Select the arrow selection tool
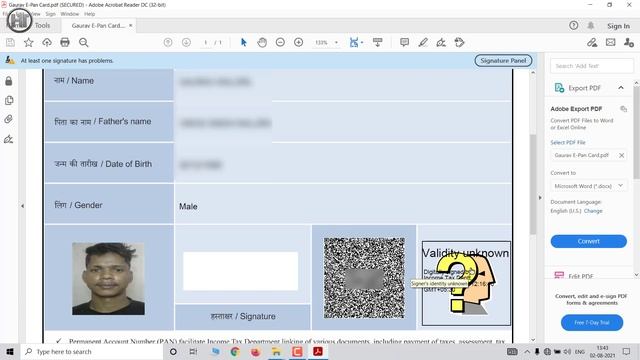Viewport: 640px width, 360px height. pos(244,42)
